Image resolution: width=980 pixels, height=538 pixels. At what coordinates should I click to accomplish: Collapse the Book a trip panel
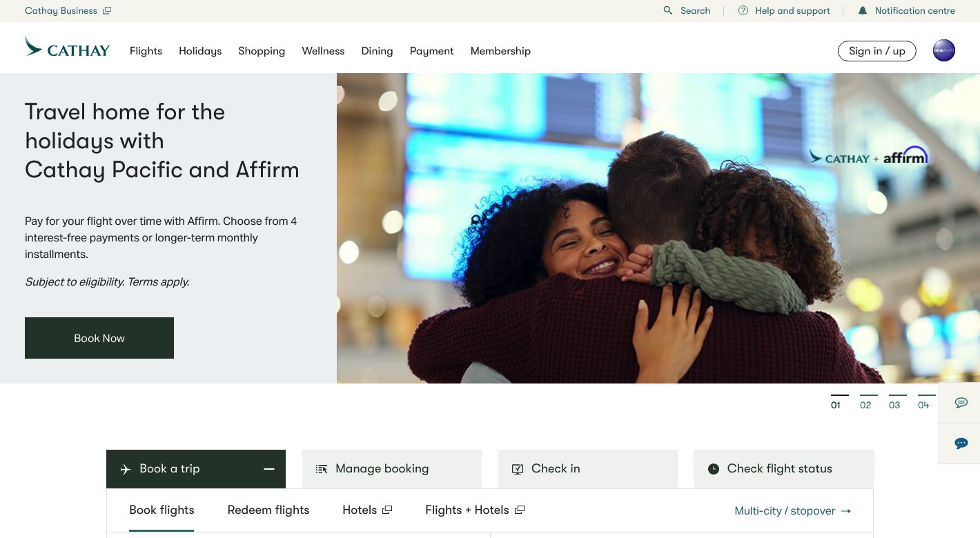point(269,469)
